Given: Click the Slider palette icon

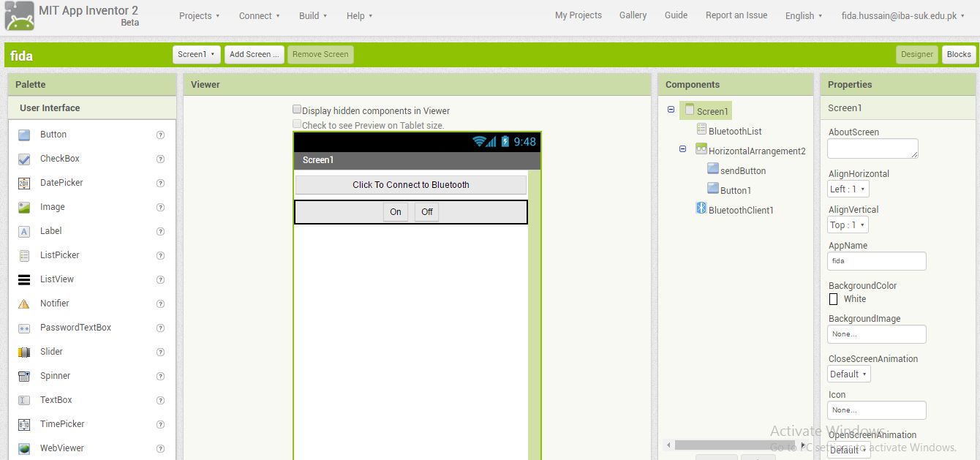Looking at the screenshot, I should (24, 352).
